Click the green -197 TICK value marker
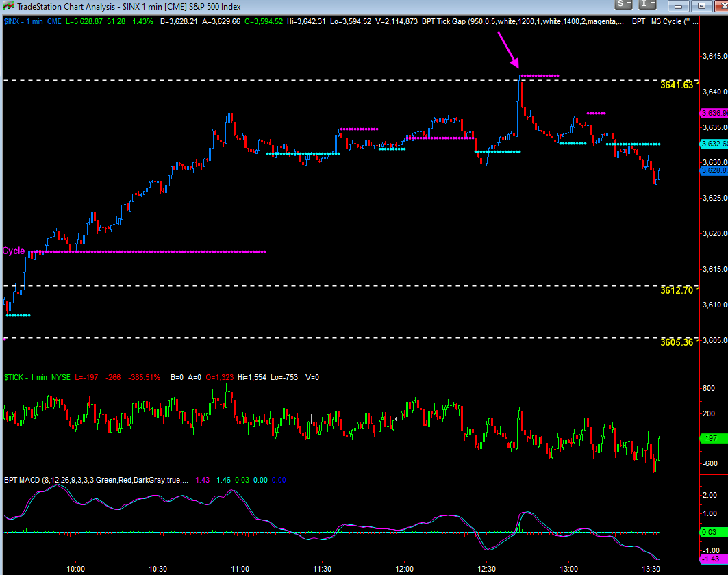The height and width of the screenshot is (575, 728). [711, 438]
